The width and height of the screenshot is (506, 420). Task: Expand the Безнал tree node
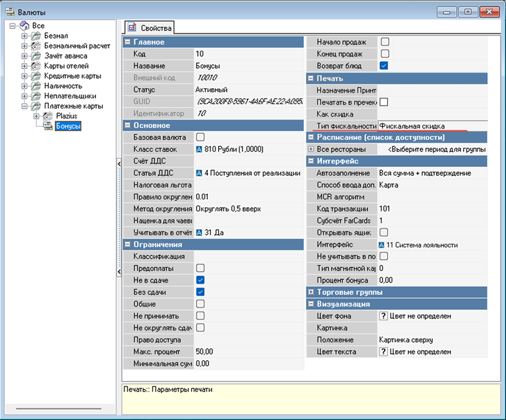[24, 36]
